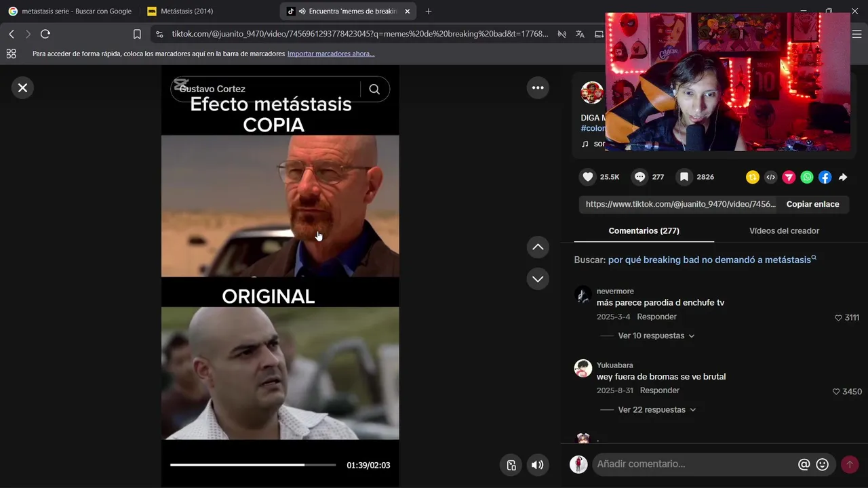Viewport: 868px width, 488px height.
Task: Switch to the metastasis serie Google tab
Action: tap(70, 12)
